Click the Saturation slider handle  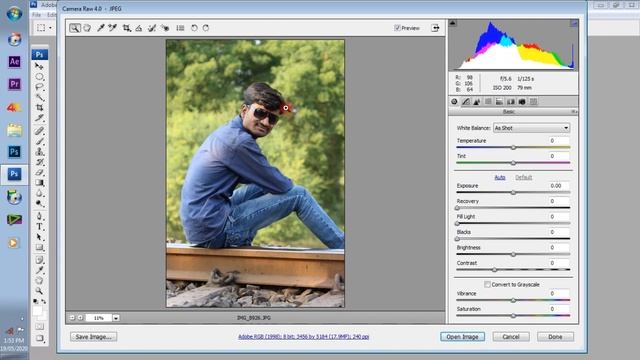coord(513,316)
